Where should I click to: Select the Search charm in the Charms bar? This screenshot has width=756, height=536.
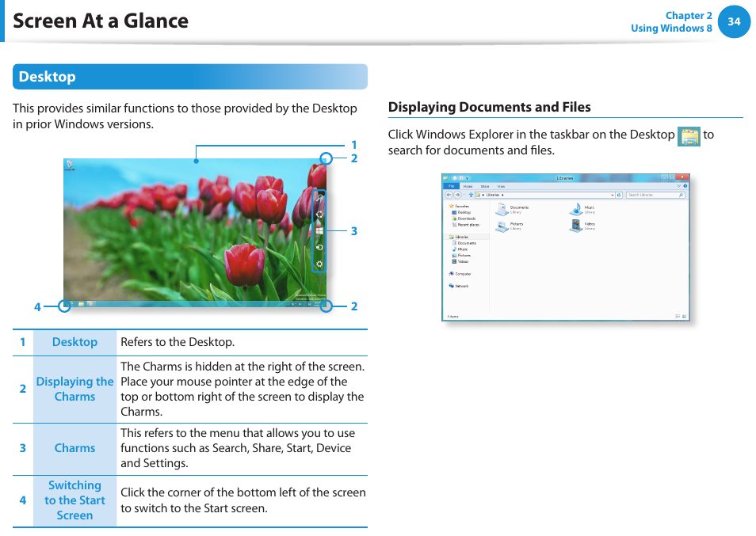click(x=320, y=197)
